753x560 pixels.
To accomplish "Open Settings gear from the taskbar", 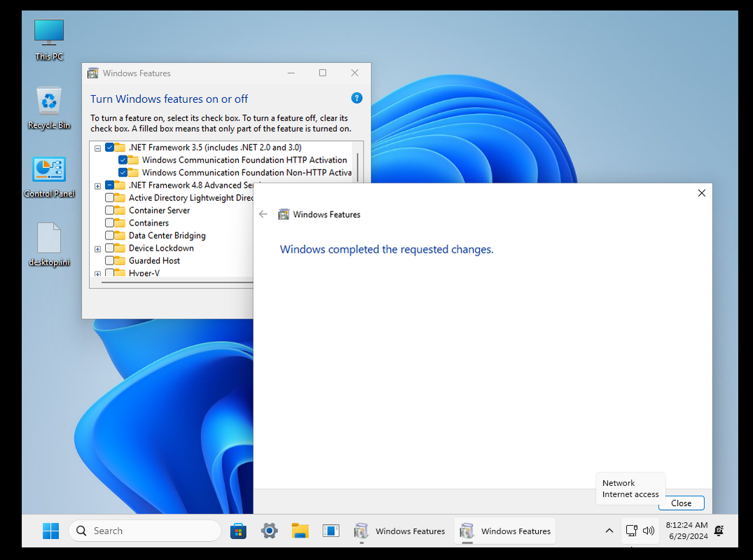I will tap(270, 531).
